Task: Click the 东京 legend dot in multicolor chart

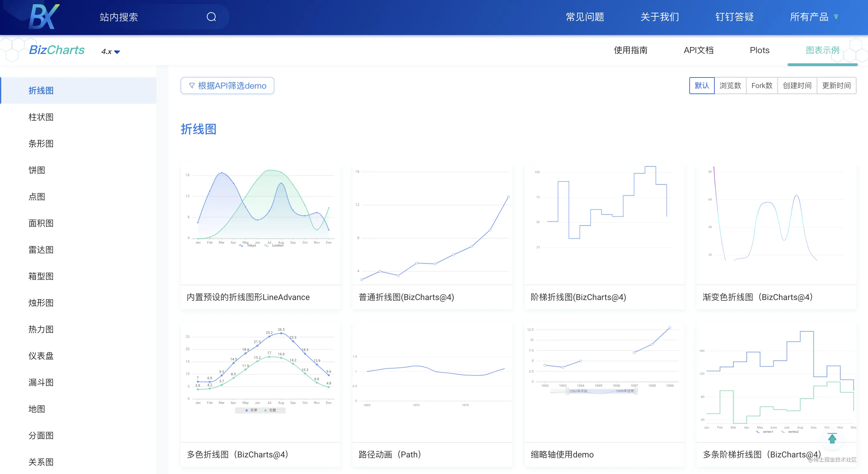Action: pyautogui.click(x=247, y=410)
